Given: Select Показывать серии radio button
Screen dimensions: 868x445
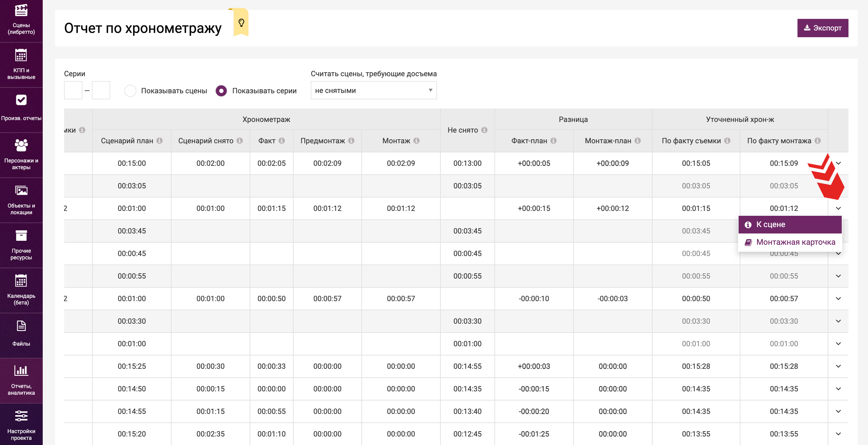Looking at the screenshot, I should coord(221,91).
